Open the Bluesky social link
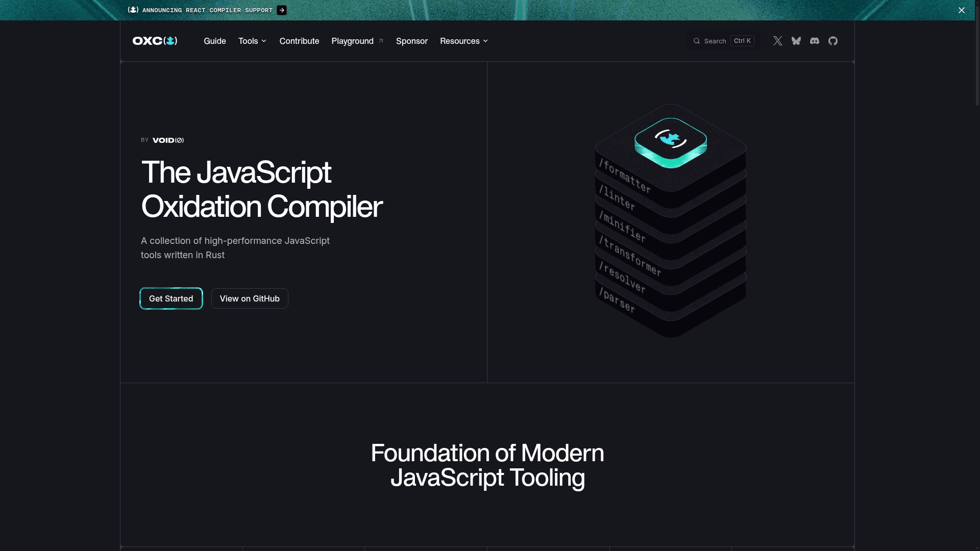Image resolution: width=980 pixels, height=551 pixels. (x=796, y=41)
